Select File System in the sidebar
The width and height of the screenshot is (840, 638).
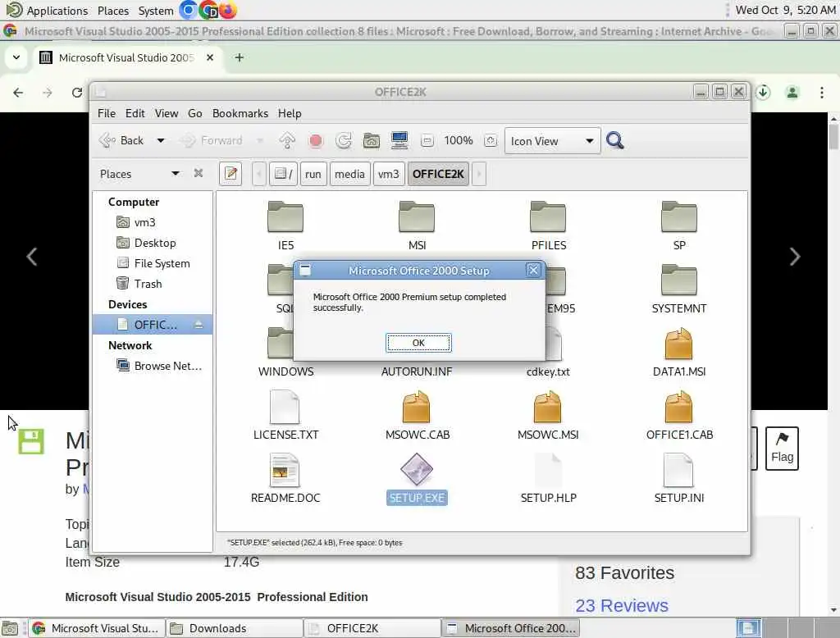tap(152, 263)
